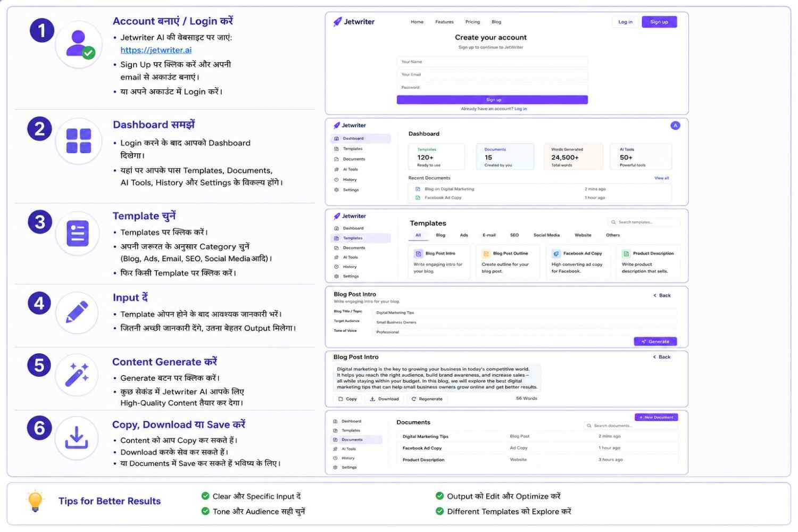Click the Sign up button in signup header
The height and width of the screenshot is (532, 798).
coord(659,22)
